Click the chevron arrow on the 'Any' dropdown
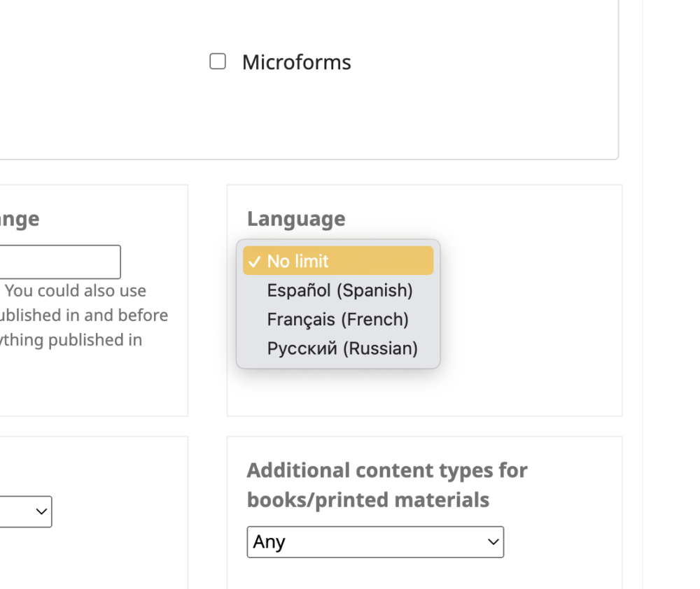Screen dimensions: 700x589 coord(493,542)
